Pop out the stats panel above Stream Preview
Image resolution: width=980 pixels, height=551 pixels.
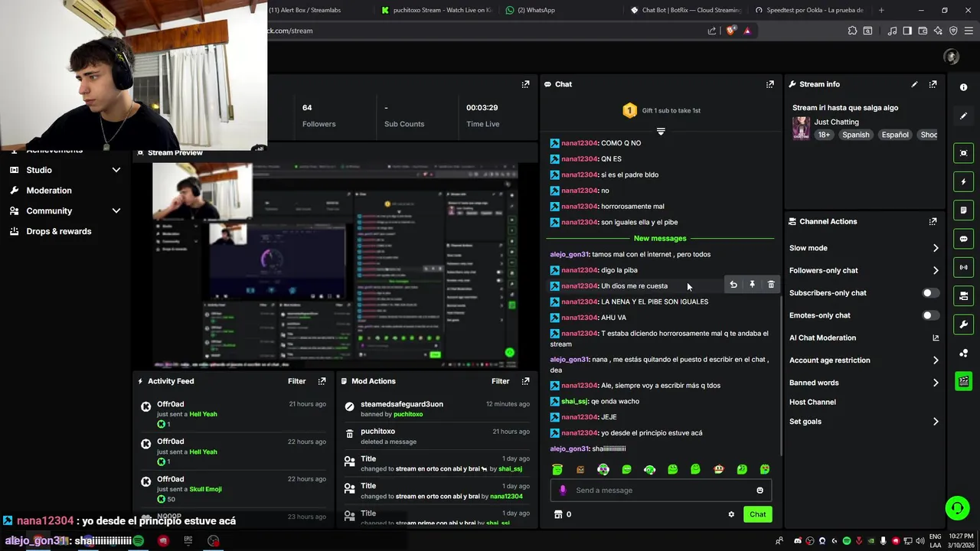525,84
